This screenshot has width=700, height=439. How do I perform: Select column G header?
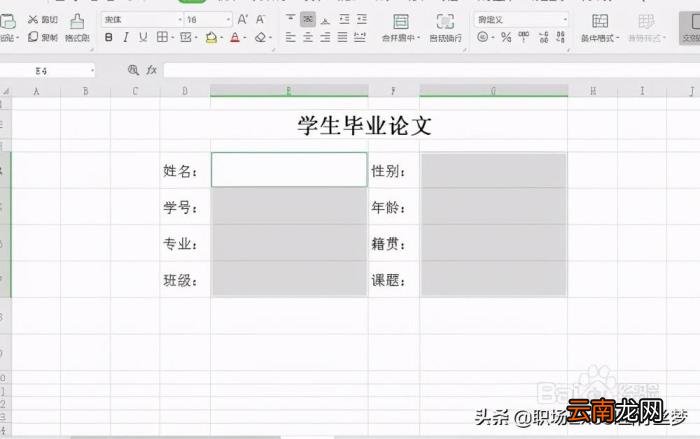point(493,91)
